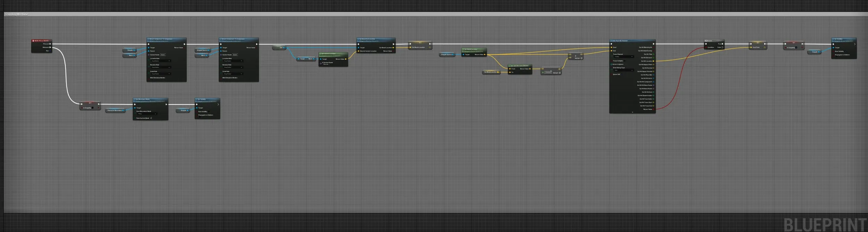Select the Grappling Mechanic comment header
The image size is (868, 232).
[x=436, y=14]
